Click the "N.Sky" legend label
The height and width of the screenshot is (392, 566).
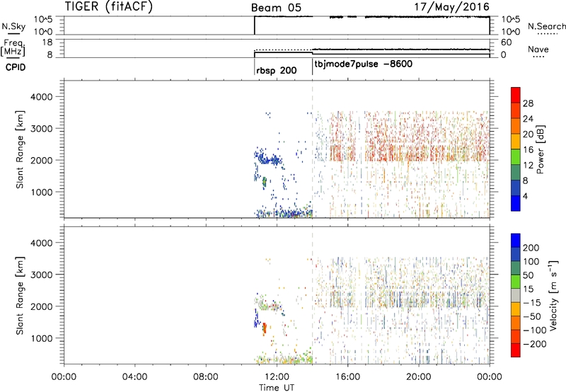pyautogui.click(x=13, y=26)
